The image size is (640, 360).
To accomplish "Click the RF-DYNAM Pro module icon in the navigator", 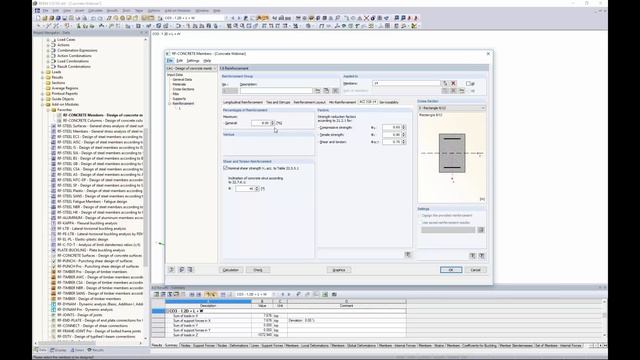I will point(53,309).
